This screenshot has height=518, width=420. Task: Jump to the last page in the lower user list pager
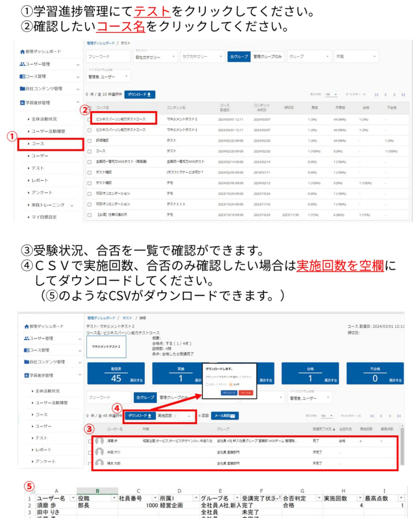click(399, 416)
